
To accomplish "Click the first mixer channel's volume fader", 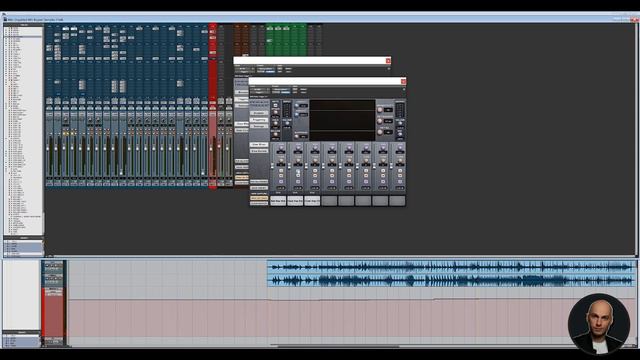I will (x=48, y=149).
